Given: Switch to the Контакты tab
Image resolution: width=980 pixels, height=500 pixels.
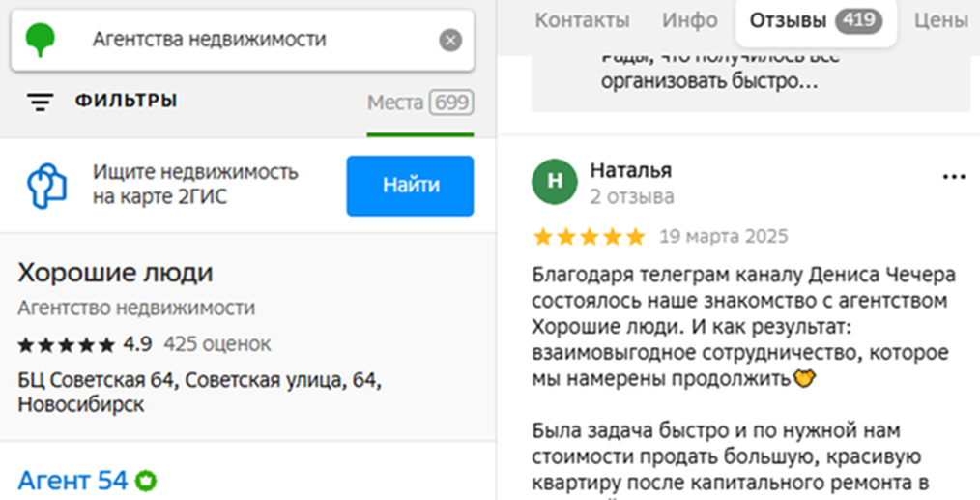Looking at the screenshot, I should point(582,20).
